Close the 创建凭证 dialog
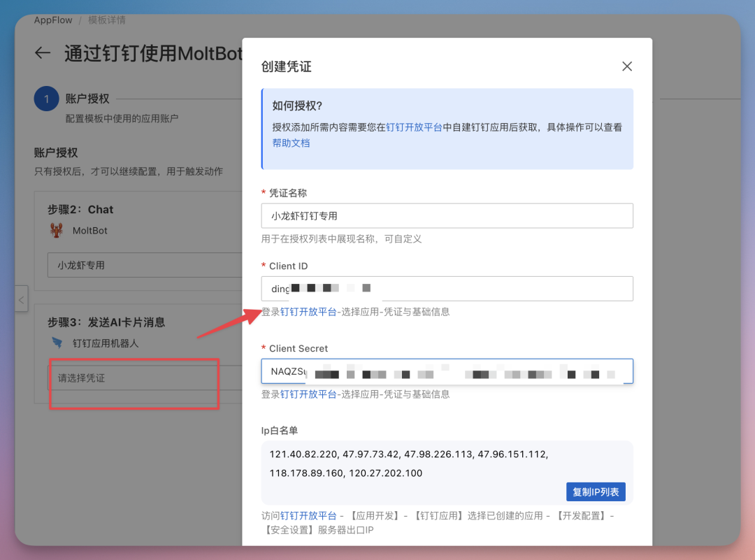Image resolution: width=755 pixels, height=560 pixels. click(x=627, y=66)
